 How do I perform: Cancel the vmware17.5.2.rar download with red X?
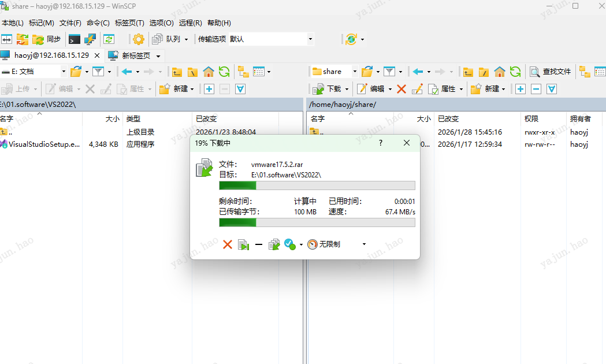coord(228,244)
